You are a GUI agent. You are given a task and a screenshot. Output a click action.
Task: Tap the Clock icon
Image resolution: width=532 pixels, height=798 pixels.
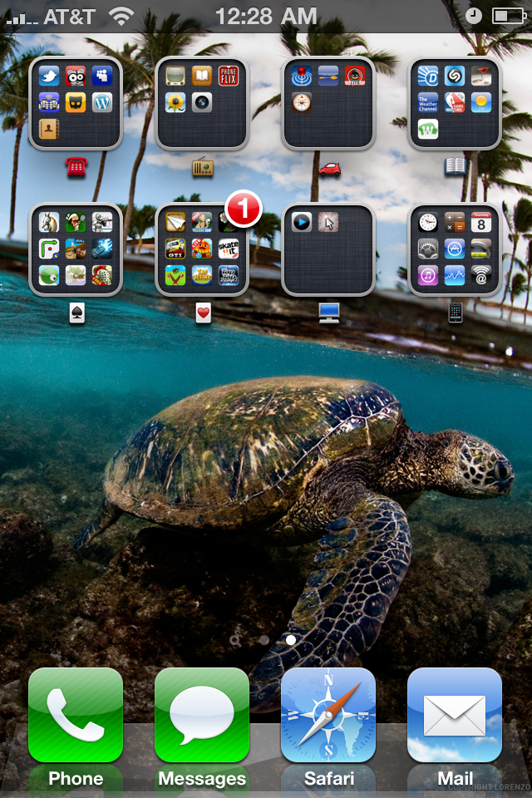[x=428, y=223]
